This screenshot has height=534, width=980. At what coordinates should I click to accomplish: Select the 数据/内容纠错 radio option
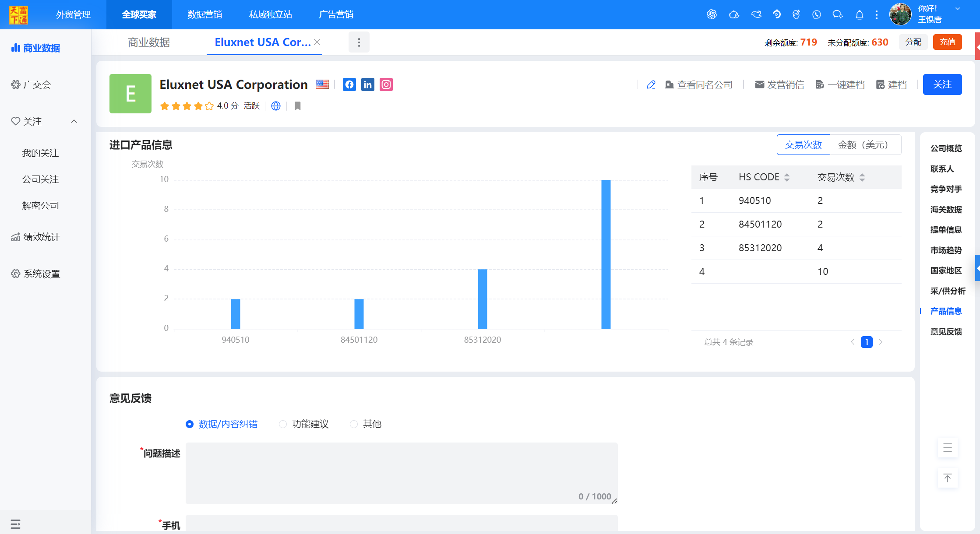[x=222, y=424]
